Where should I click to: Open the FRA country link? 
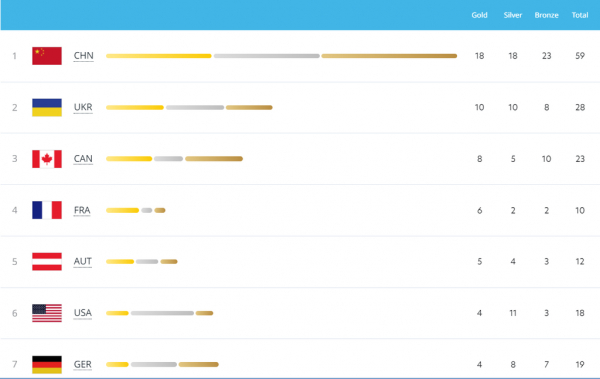[x=82, y=210]
